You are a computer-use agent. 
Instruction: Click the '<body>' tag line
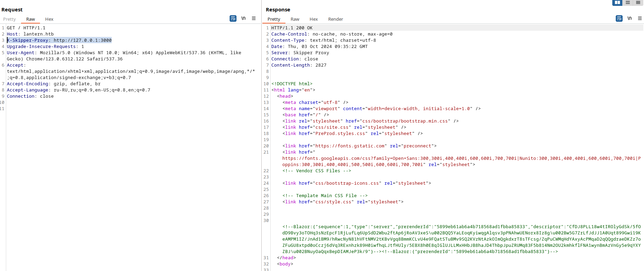[x=285, y=264]
